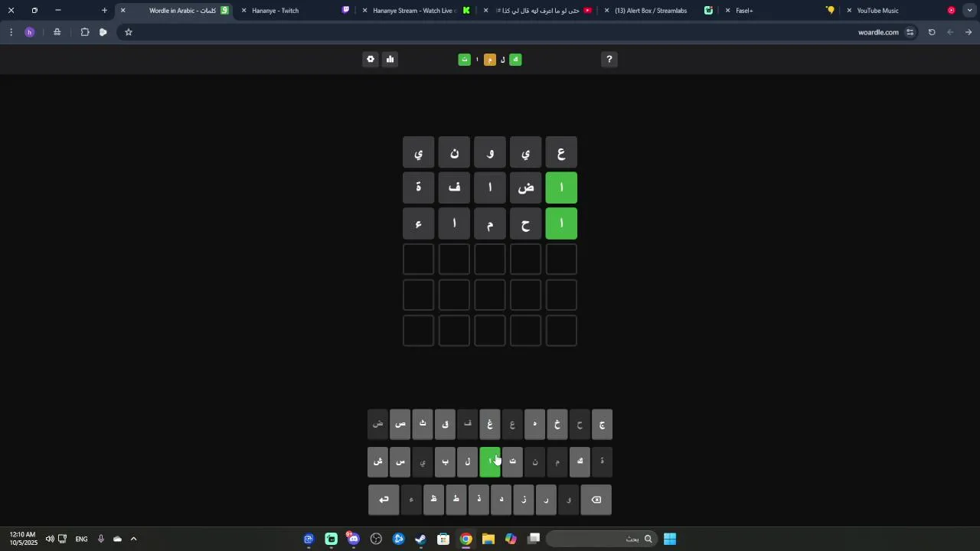Tap the د key
The image size is (980, 551).
coord(501,500)
